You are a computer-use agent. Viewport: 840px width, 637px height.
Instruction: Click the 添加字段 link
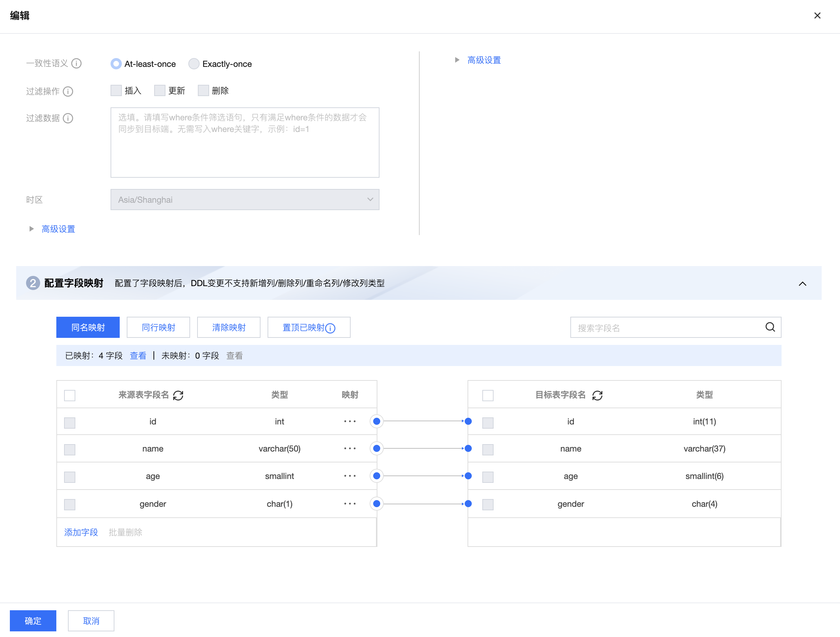tap(81, 532)
